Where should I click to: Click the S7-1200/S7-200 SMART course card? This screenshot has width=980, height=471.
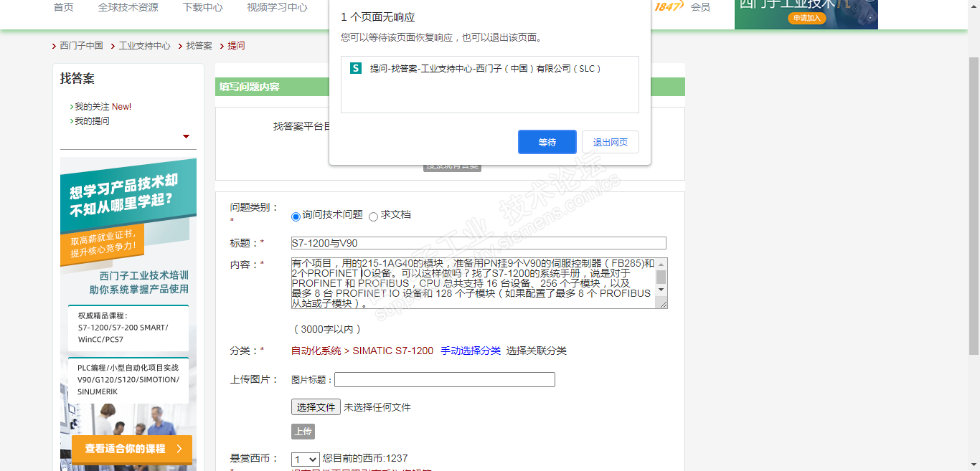tap(128, 328)
